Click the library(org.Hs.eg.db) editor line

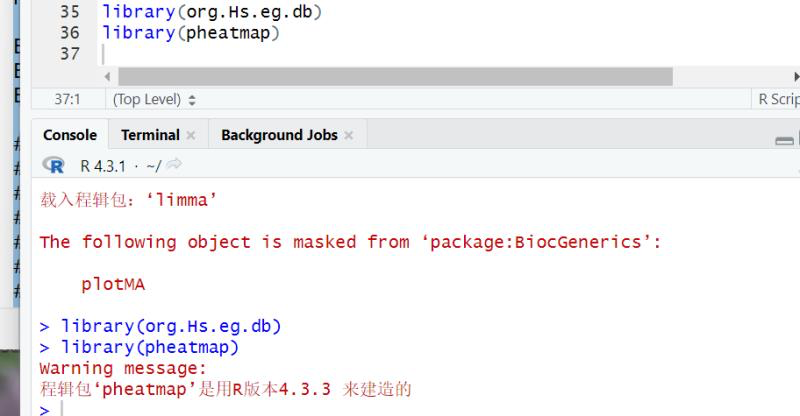tap(212, 12)
